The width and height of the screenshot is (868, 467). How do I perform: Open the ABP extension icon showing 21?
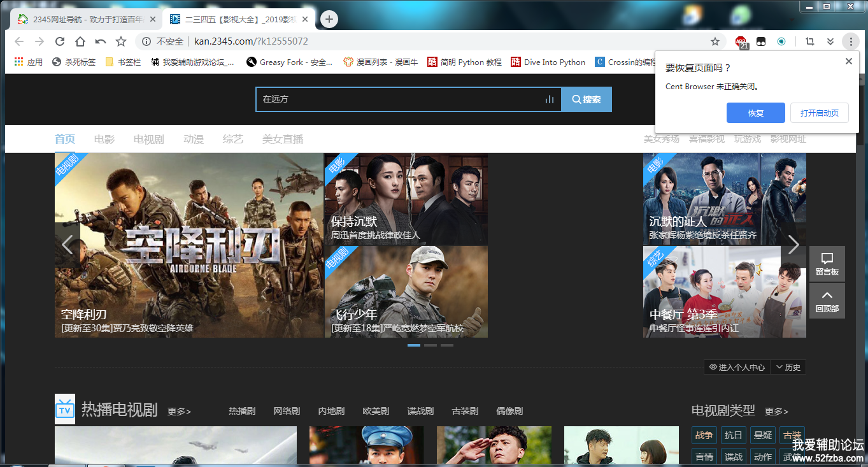coord(741,42)
